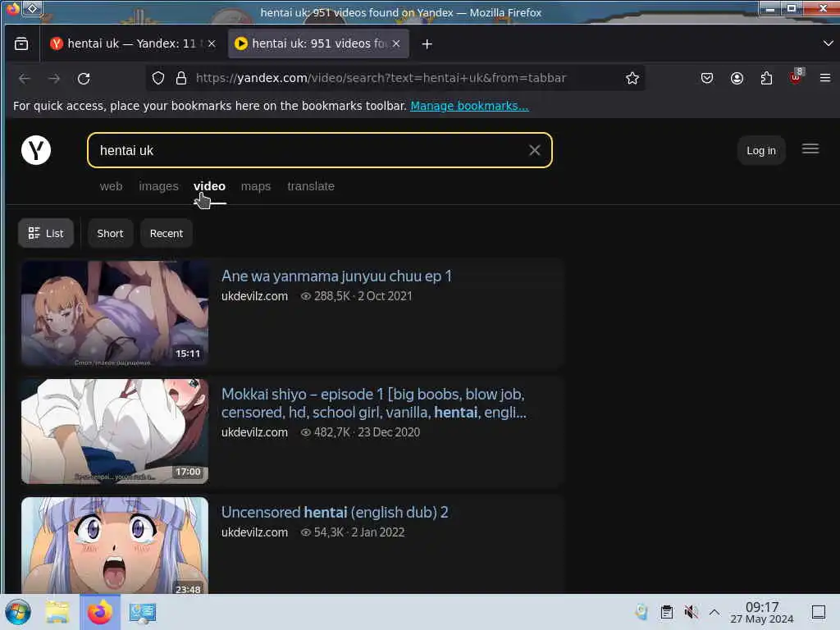The width and height of the screenshot is (840, 630).
Task: Open the Firefox application menu
Action: pos(825,78)
